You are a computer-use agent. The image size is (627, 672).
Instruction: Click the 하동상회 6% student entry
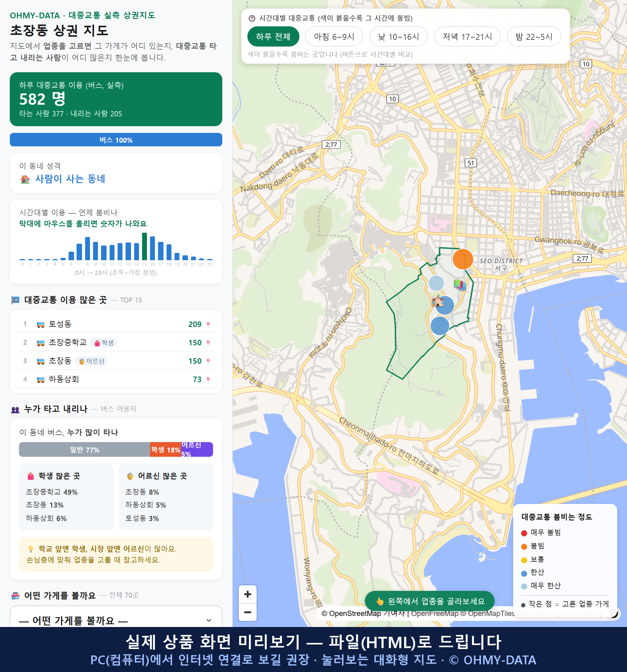point(46,518)
